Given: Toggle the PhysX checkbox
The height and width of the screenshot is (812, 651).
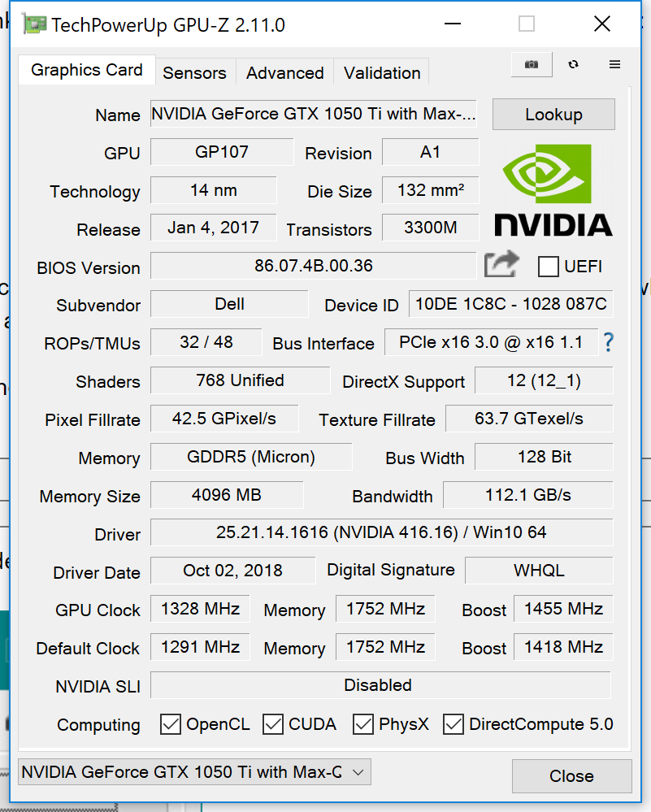Looking at the screenshot, I should point(363,724).
